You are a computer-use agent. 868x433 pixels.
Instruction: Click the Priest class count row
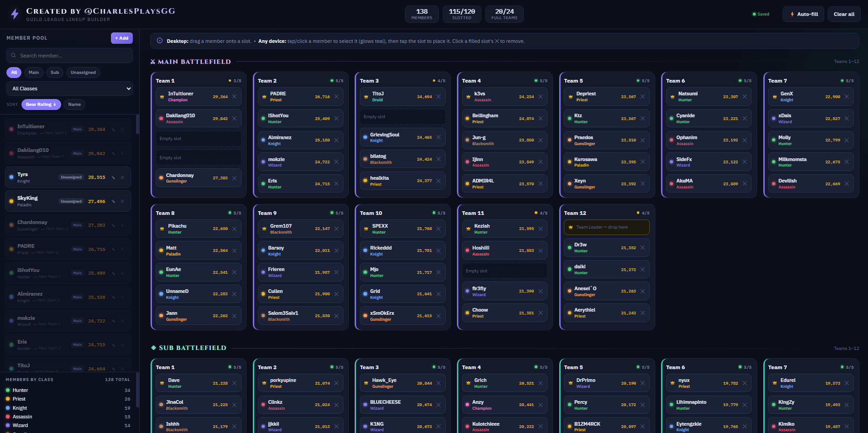[x=68, y=399]
